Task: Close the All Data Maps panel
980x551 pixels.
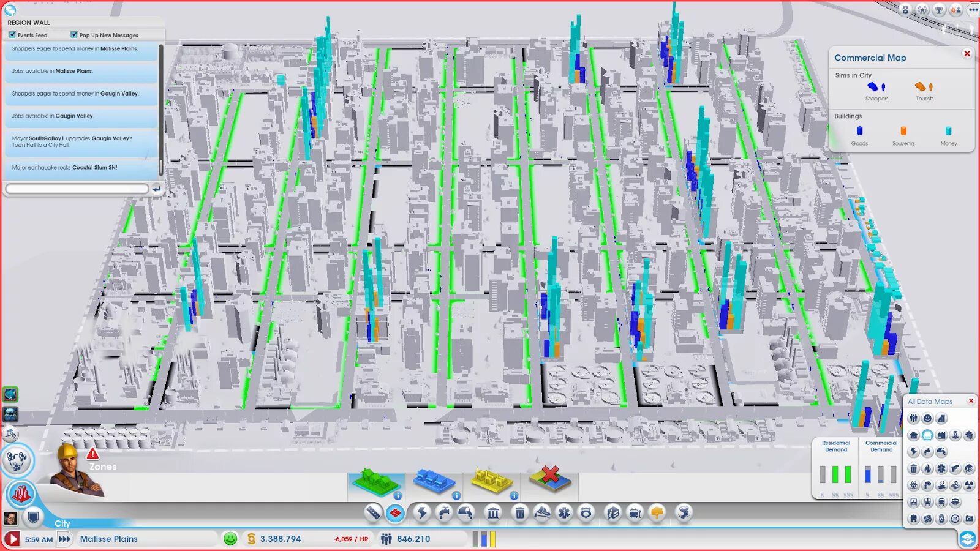Action: (x=971, y=401)
